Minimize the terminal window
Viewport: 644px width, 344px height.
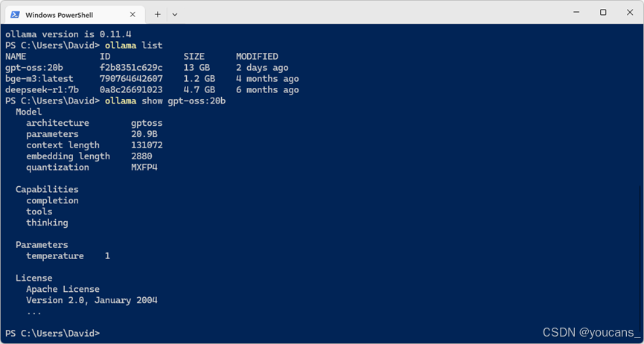pyautogui.click(x=576, y=13)
